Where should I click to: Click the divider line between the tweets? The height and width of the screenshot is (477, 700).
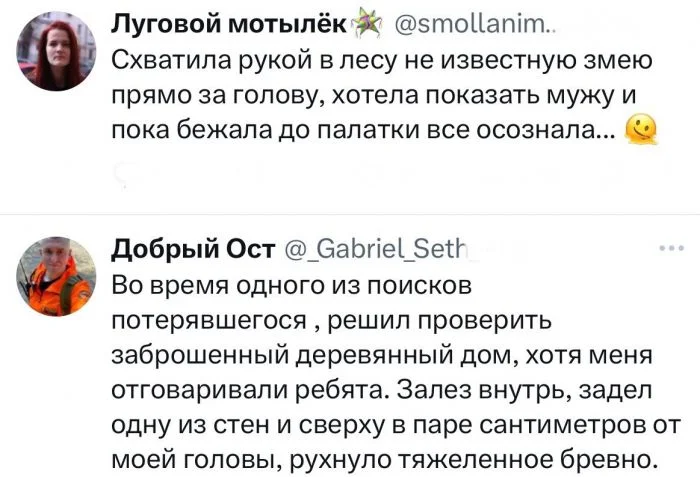[x=350, y=213]
